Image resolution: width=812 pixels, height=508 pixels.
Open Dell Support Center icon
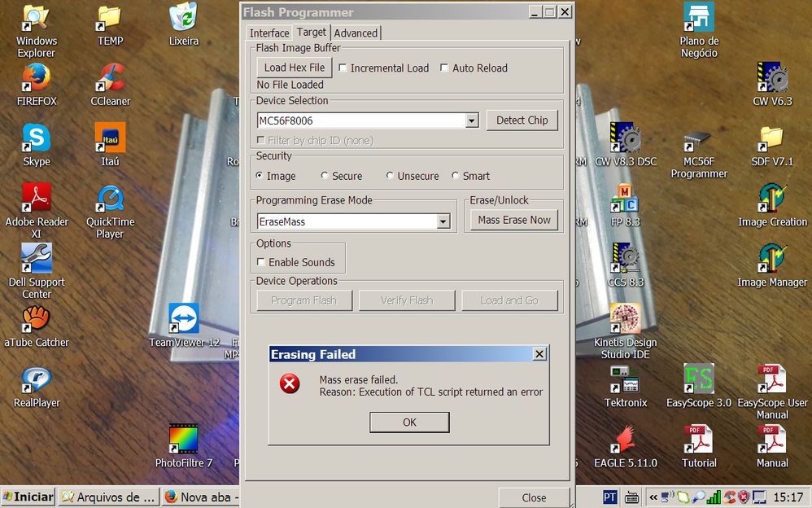(x=37, y=271)
